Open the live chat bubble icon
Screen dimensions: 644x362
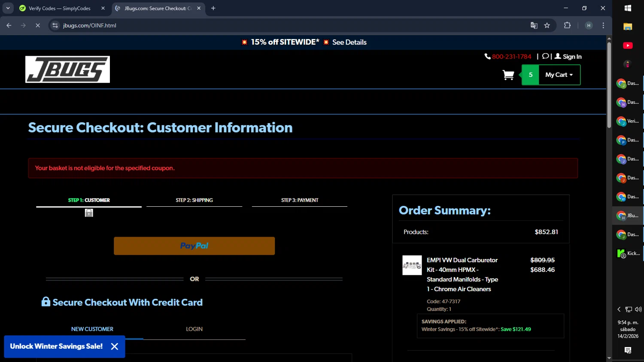click(545, 56)
